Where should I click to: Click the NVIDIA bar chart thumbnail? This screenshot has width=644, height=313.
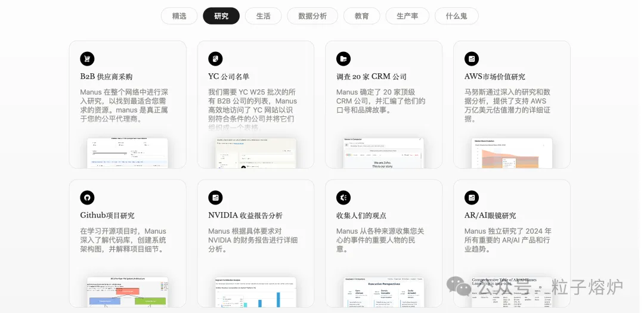point(256,292)
